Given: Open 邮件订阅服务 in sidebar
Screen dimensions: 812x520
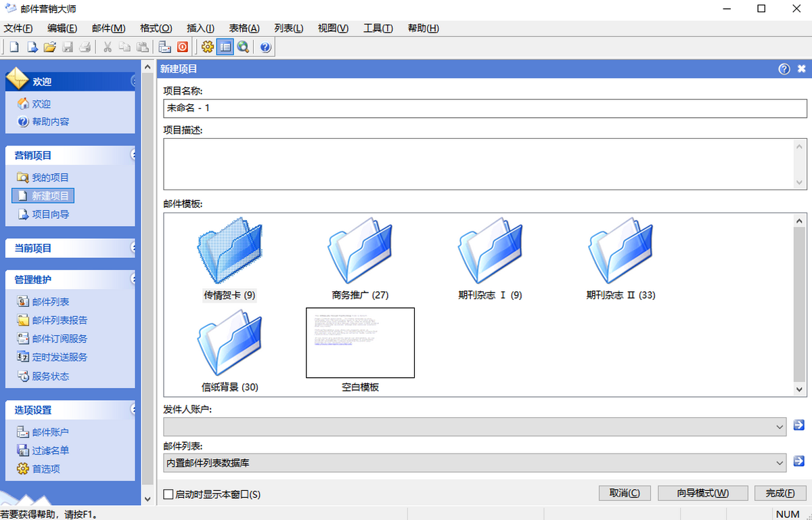Looking at the screenshot, I should coord(52,339).
